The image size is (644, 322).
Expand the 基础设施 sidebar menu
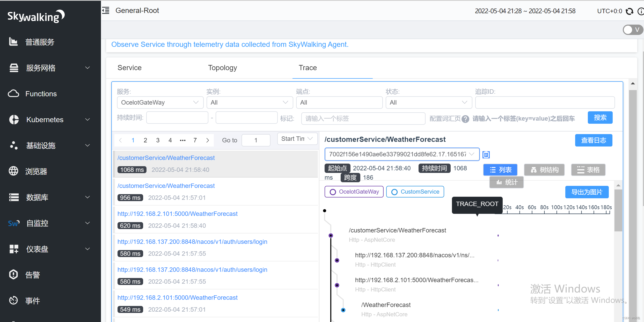(x=88, y=145)
